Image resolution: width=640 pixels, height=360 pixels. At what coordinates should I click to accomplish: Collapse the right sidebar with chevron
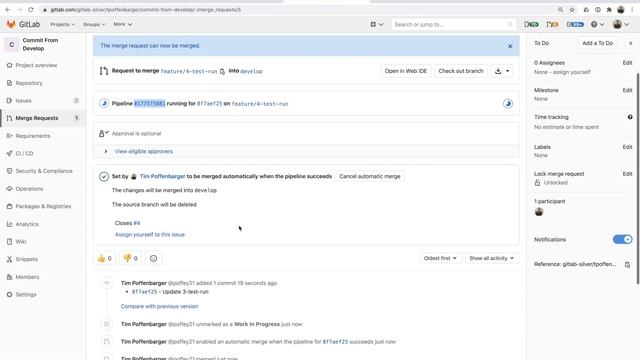click(630, 43)
